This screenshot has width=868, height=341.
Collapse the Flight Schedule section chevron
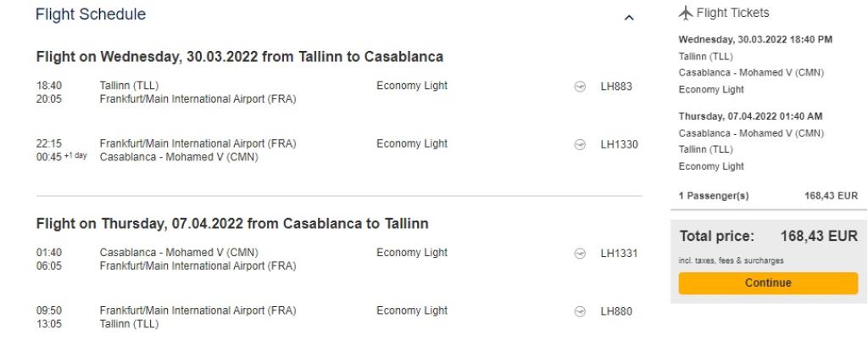628,17
